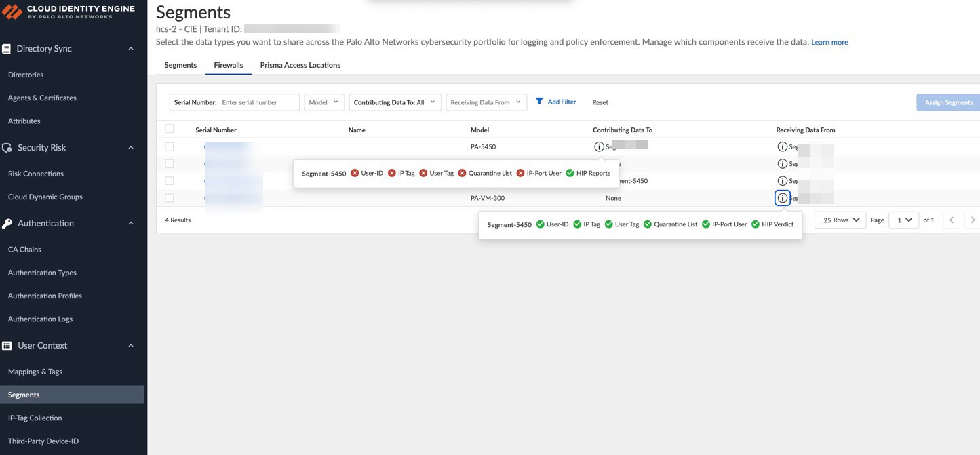Open the page number dropdown
980x455 pixels.
click(x=903, y=220)
